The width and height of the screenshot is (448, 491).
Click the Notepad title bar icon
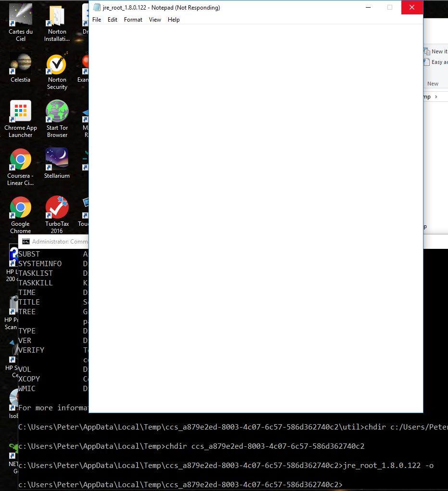coord(97,7)
